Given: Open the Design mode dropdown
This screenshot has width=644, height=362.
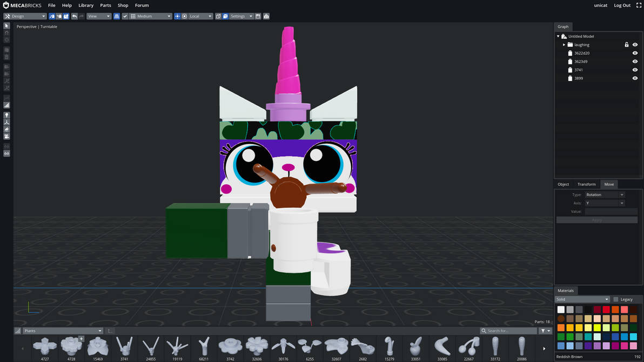Looking at the screenshot, I should pos(25,16).
